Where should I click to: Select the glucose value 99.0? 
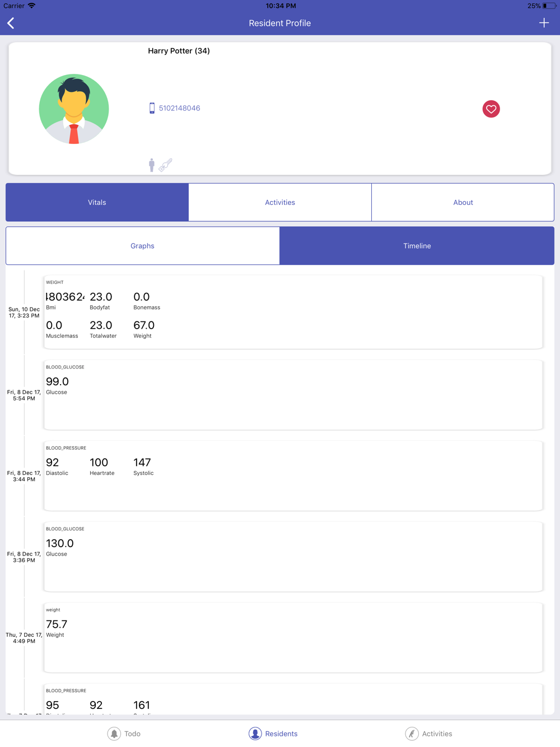[x=57, y=381]
